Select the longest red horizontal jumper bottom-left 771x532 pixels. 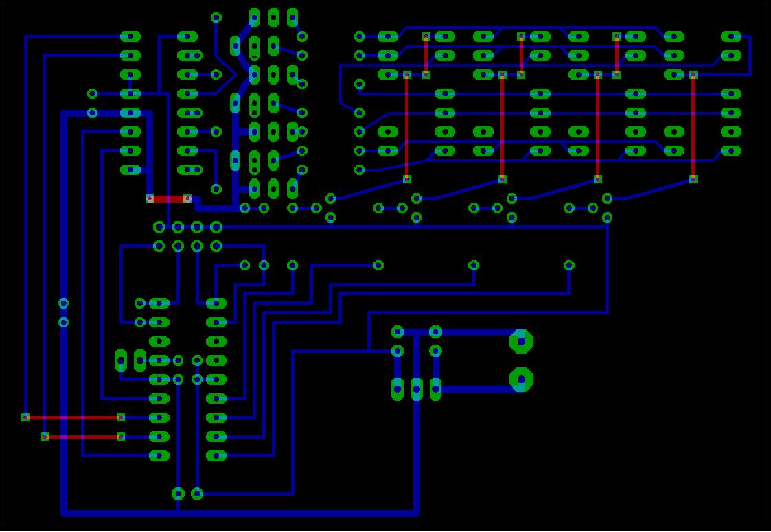73,417
